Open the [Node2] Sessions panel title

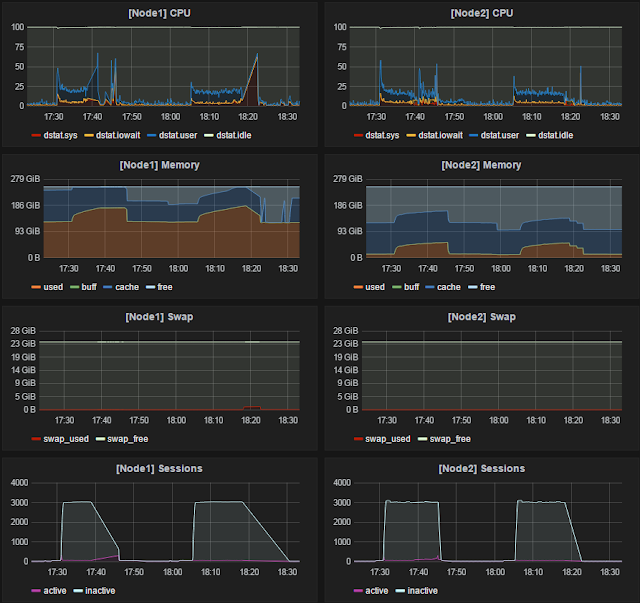coord(482,468)
